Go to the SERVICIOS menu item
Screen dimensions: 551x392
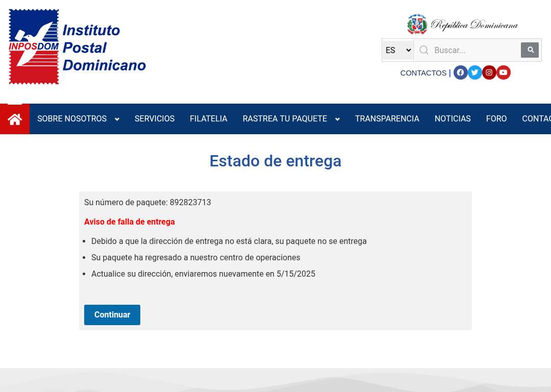tap(155, 119)
